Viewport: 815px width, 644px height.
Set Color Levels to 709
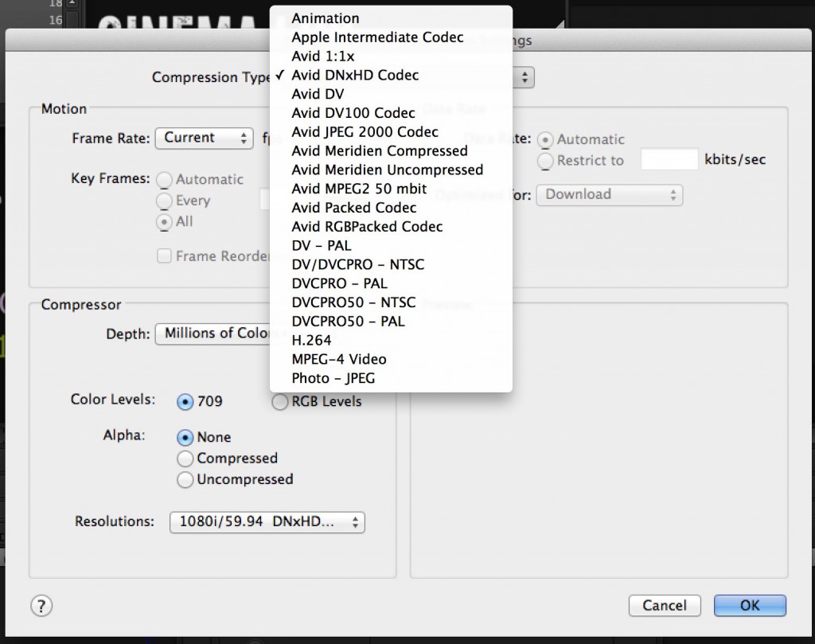pos(185,402)
